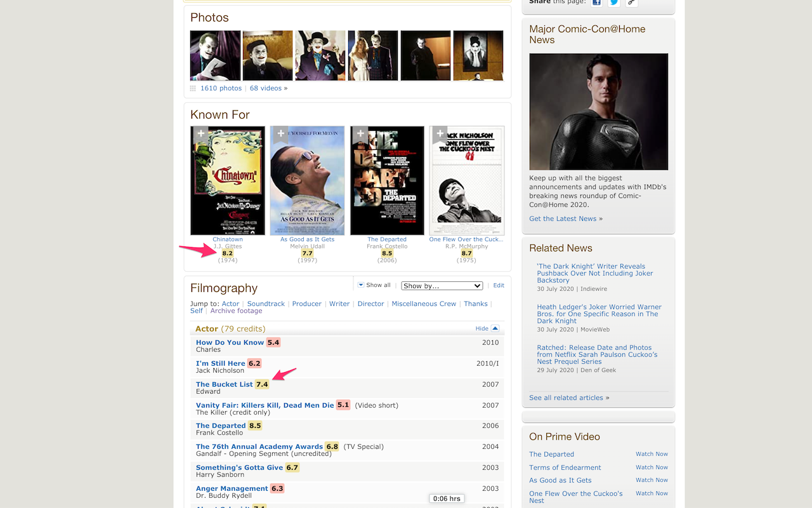The height and width of the screenshot is (508, 812).
Task: Open grid view icon next to 1610 photos
Action: [x=193, y=88]
